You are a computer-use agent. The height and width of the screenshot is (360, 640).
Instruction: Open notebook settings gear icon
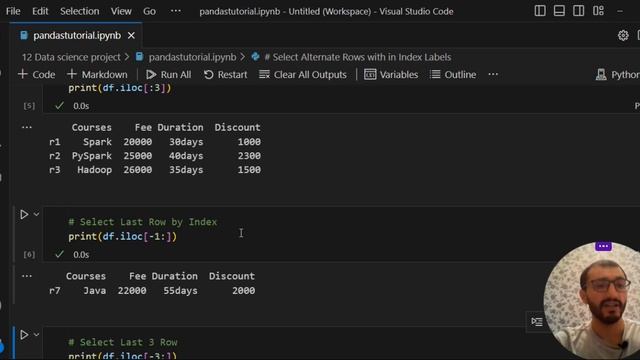coord(623,36)
